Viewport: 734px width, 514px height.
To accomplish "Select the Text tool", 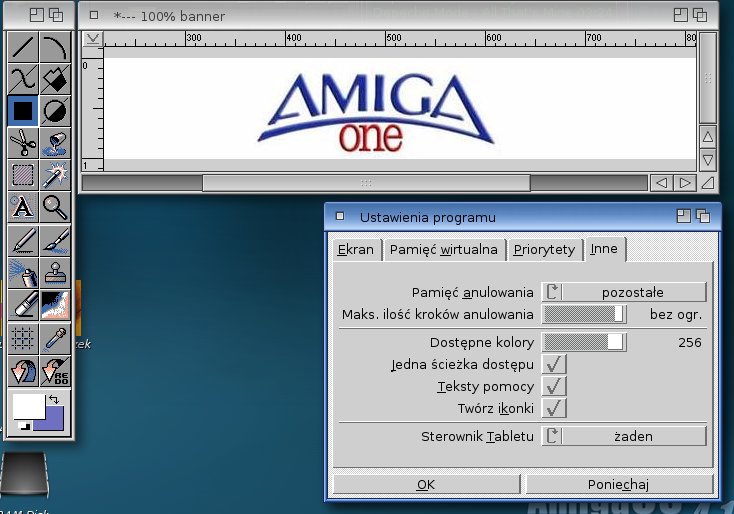I will 22,207.
